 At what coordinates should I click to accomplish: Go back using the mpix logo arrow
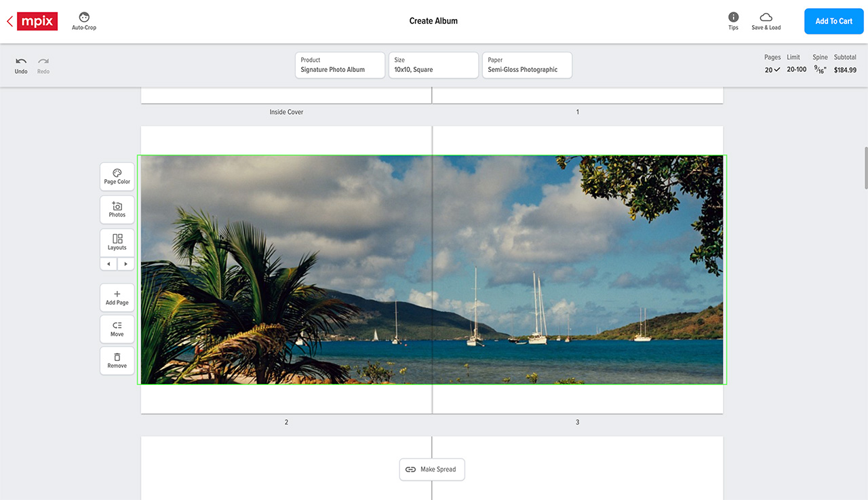pyautogui.click(x=9, y=21)
